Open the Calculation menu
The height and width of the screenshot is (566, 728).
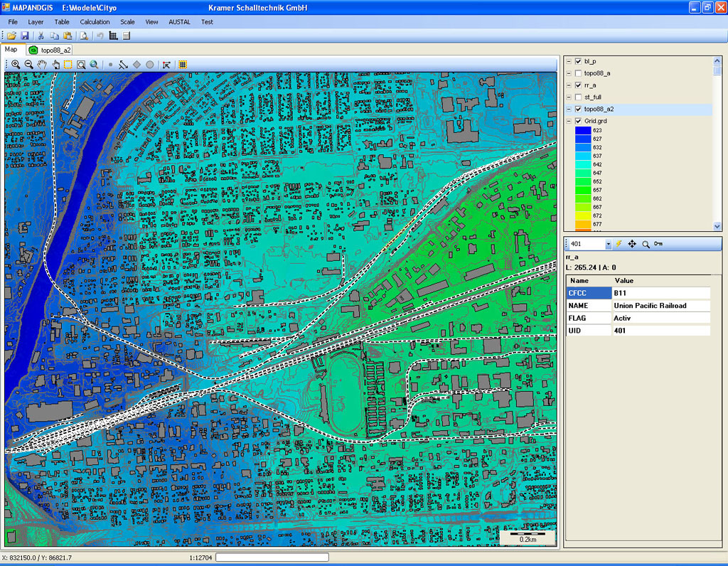pyautogui.click(x=95, y=22)
